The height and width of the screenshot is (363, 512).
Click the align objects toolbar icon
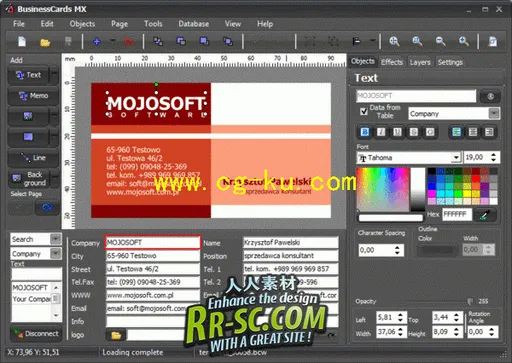pyautogui.click(x=357, y=41)
